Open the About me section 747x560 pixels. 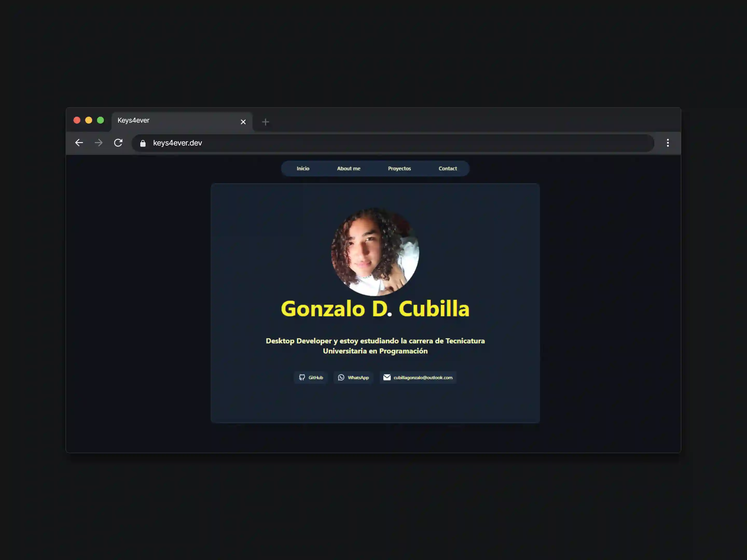click(349, 169)
